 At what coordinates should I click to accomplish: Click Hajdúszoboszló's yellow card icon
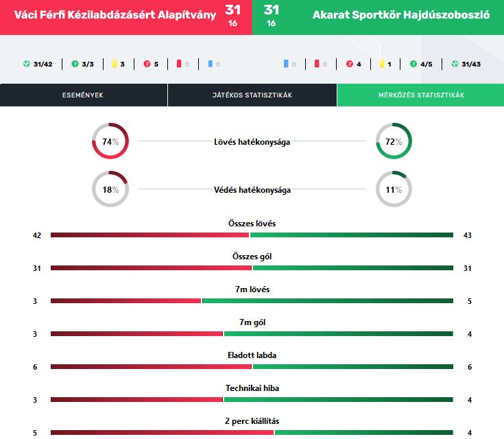pyautogui.click(x=382, y=64)
